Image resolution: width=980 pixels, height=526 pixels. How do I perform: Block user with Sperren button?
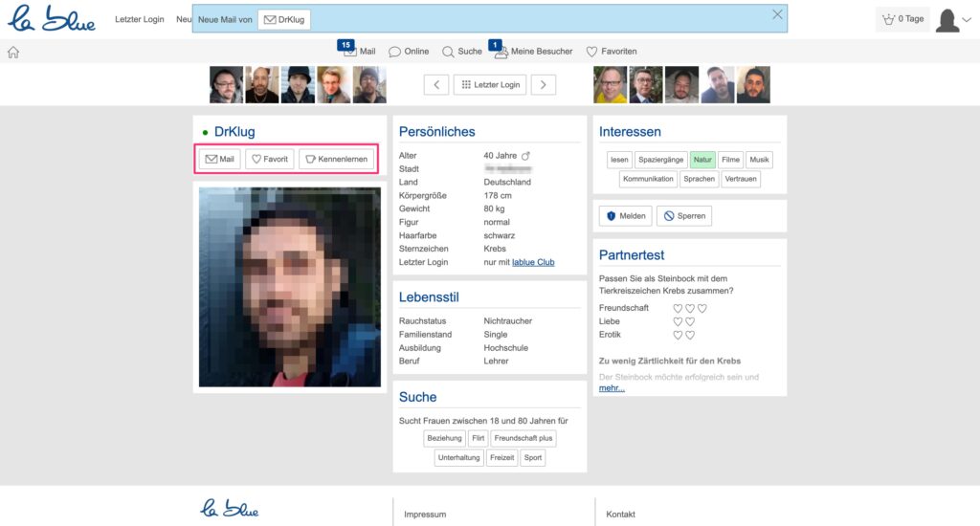(x=684, y=216)
